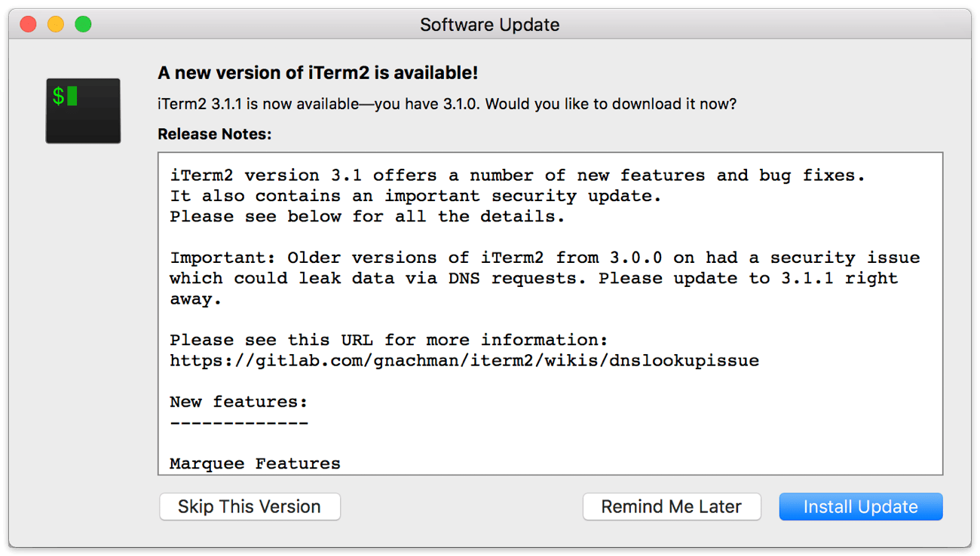Choose Remind Me Later
980x556 pixels.
coord(672,507)
